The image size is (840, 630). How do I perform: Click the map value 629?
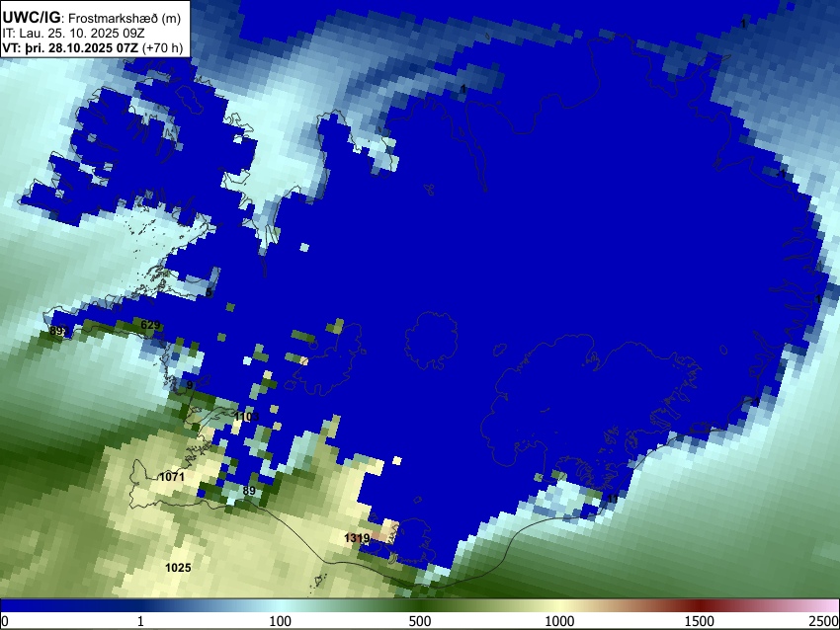tap(150, 324)
